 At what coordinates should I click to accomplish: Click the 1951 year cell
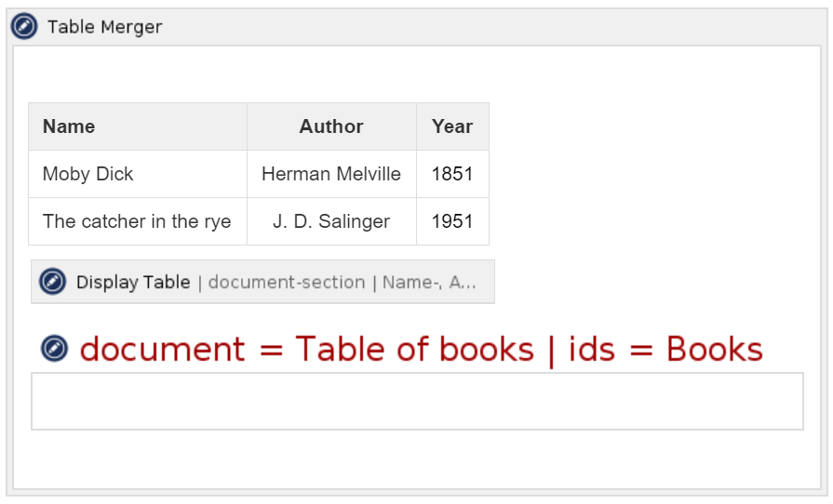[x=452, y=221]
